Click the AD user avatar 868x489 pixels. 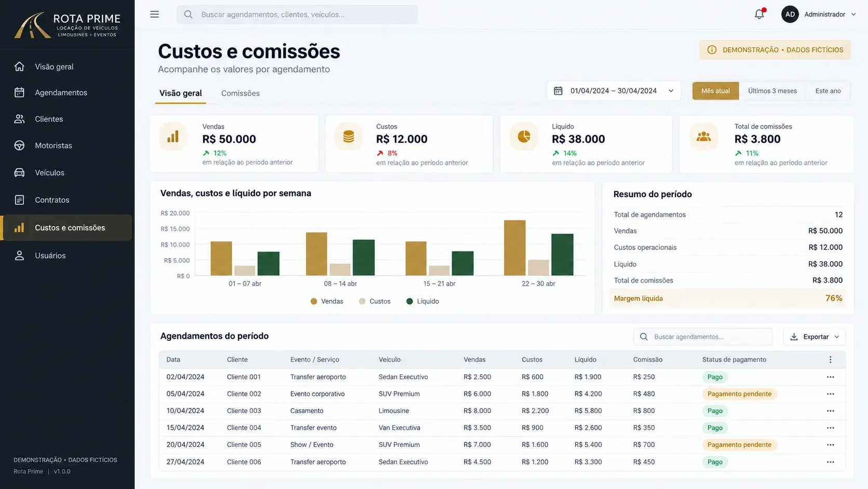pos(790,15)
